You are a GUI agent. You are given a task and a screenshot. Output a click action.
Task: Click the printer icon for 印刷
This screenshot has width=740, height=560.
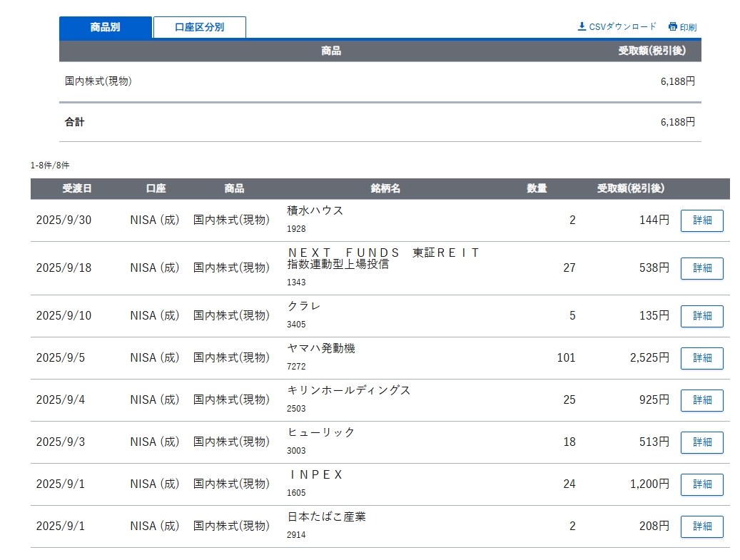tap(672, 26)
